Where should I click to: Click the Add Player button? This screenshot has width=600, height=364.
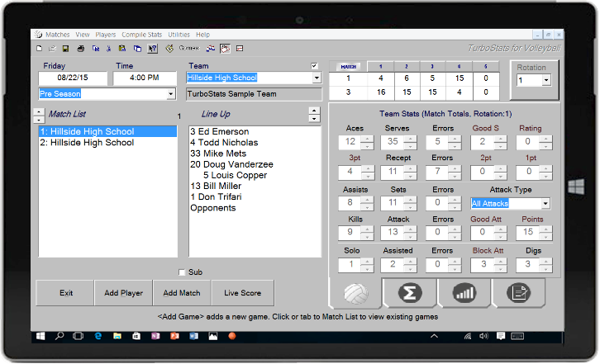pos(124,293)
